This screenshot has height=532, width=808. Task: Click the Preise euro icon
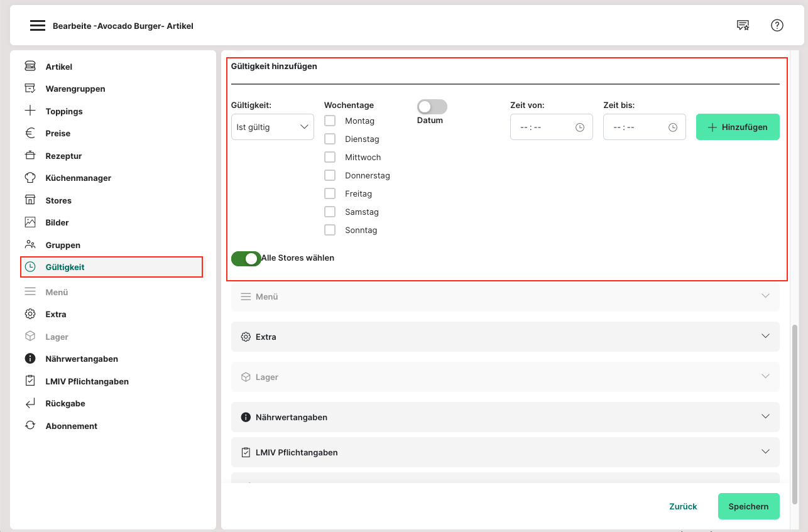click(30, 133)
